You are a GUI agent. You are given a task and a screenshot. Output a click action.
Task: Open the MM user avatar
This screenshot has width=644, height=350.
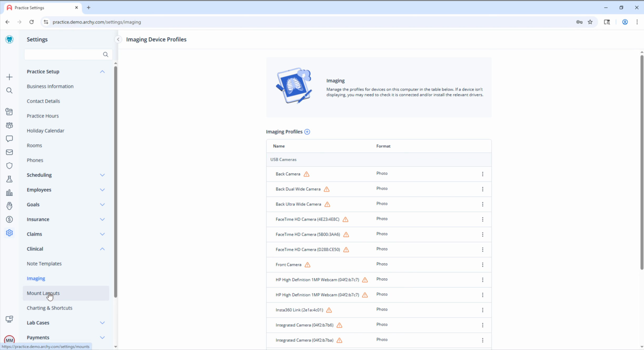click(9, 340)
